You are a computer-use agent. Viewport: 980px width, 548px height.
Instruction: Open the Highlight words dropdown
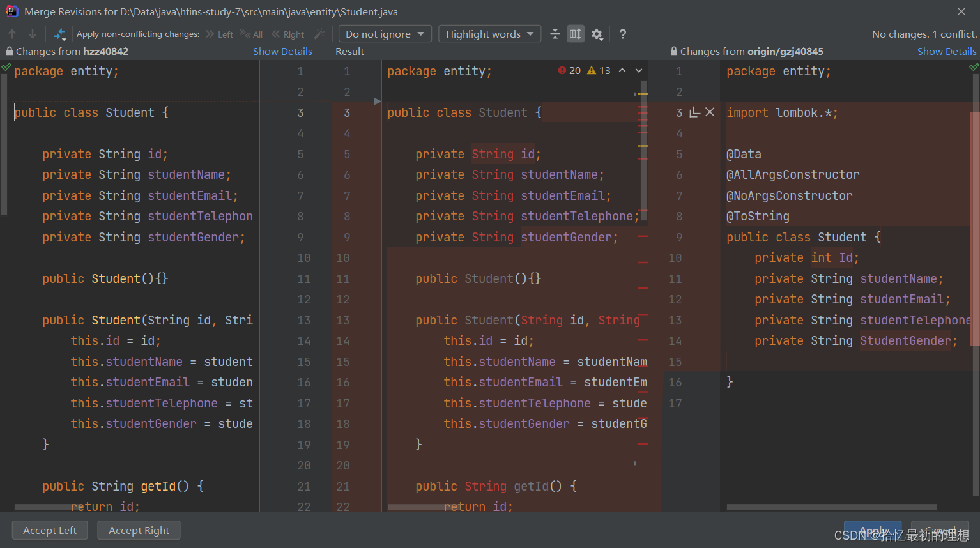tap(489, 34)
